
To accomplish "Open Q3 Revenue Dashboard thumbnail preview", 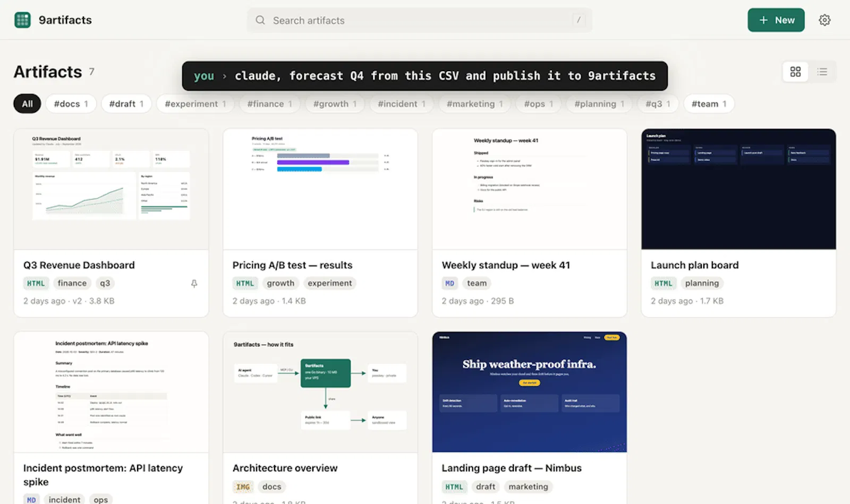I will tap(111, 189).
